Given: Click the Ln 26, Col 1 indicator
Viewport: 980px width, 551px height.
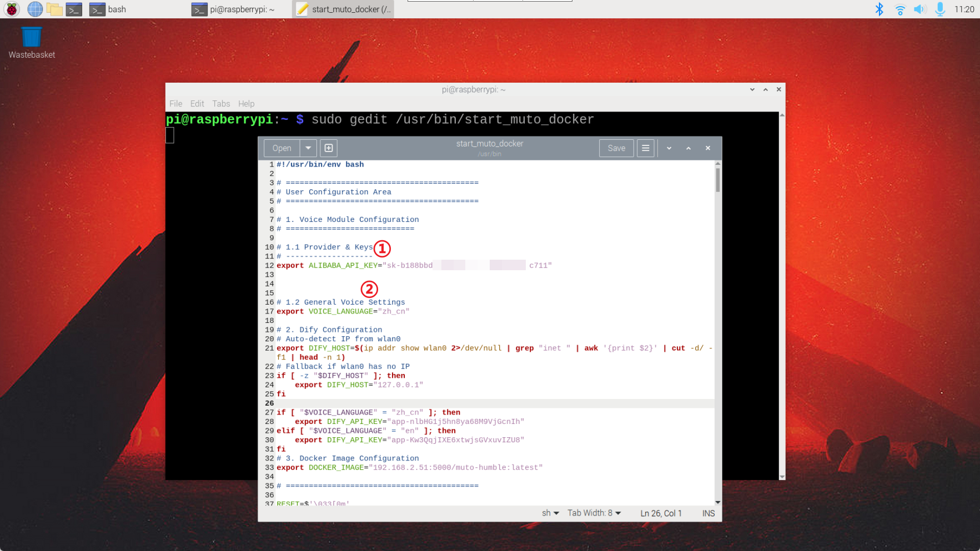Looking at the screenshot, I should pyautogui.click(x=661, y=513).
